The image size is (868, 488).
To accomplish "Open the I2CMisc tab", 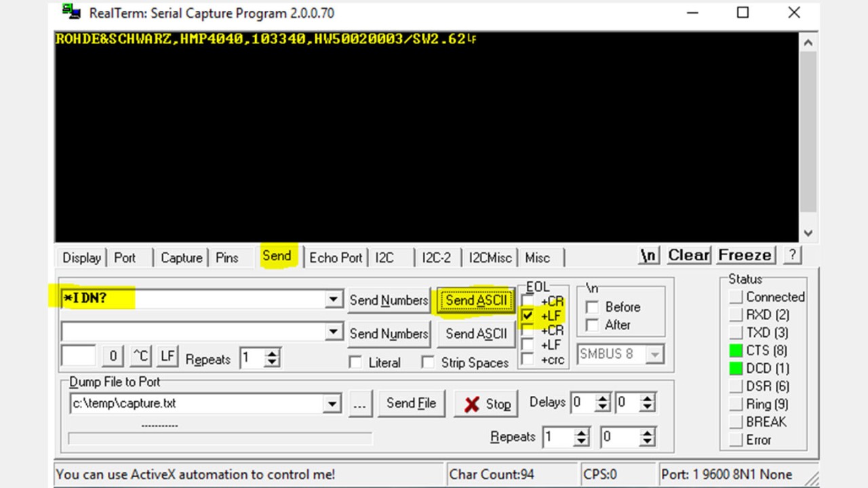I will 490,258.
